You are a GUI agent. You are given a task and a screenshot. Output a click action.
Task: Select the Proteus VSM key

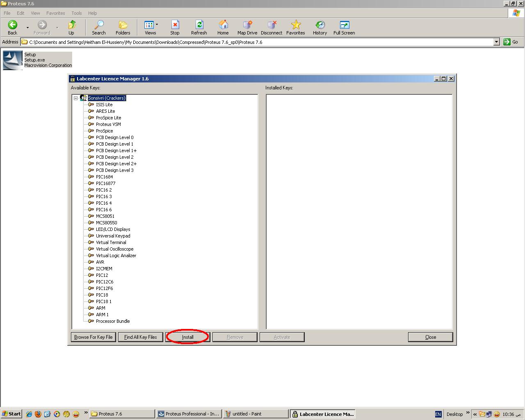[x=108, y=124]
